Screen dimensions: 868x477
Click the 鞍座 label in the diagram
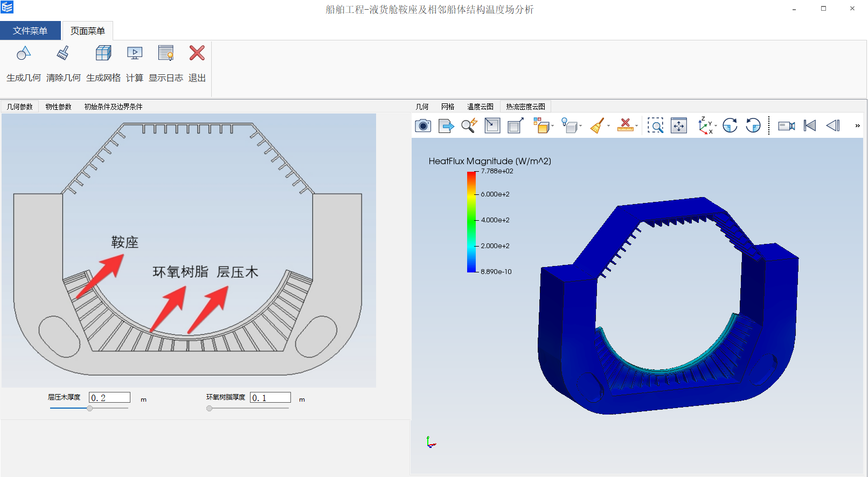(x=125, y=242)
